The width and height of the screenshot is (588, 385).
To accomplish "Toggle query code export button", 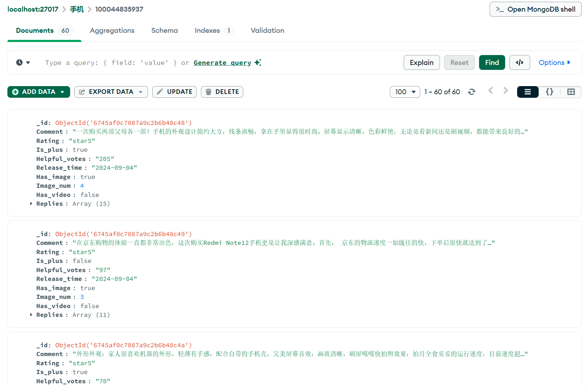I will coord(519,62).
